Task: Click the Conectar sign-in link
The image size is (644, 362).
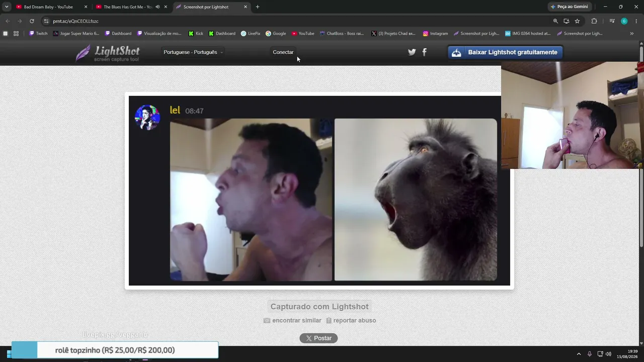Action: (283, 52)
